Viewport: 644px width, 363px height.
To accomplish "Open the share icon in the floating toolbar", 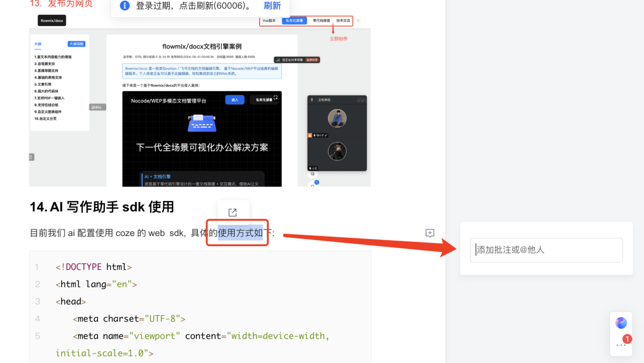I will (234, 212).
